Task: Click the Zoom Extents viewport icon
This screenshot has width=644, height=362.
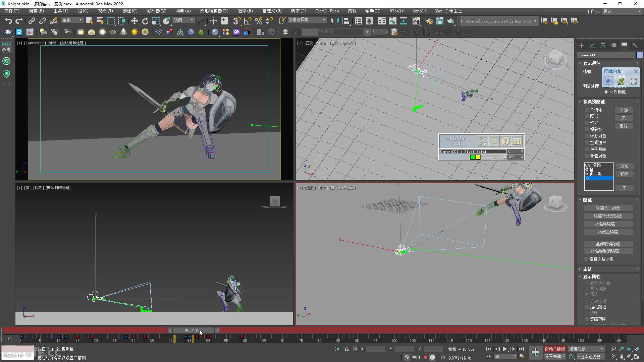Action: (x=629, y=349)
